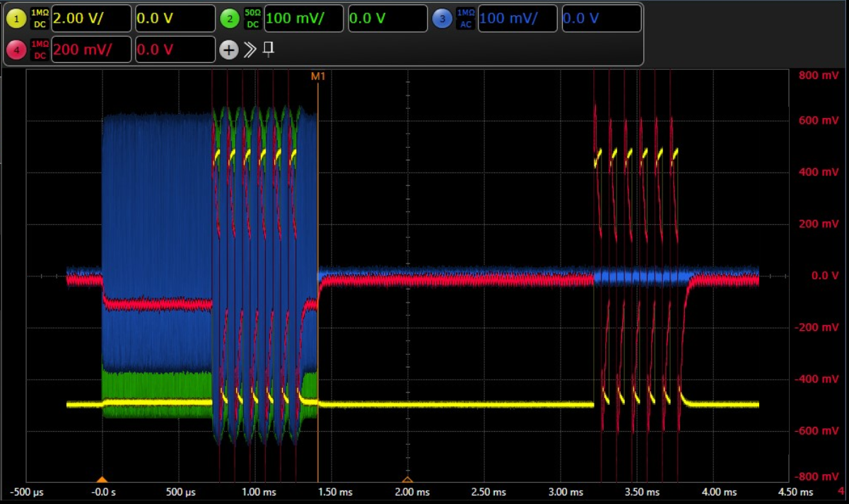Edit channel 2 scale 100 mV/ field
The height and width of the screenshot is (504, 849).
304,18
